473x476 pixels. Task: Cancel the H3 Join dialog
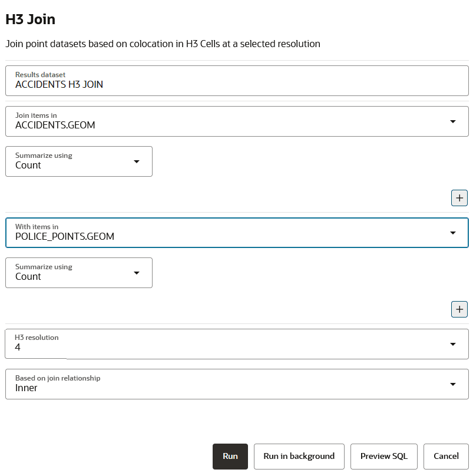pos(446,457)
